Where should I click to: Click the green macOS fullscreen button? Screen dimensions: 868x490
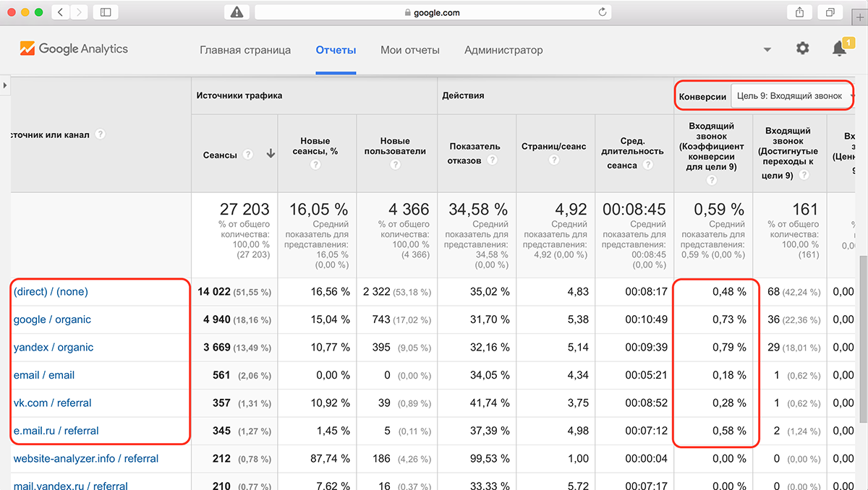tap(38, 12)
